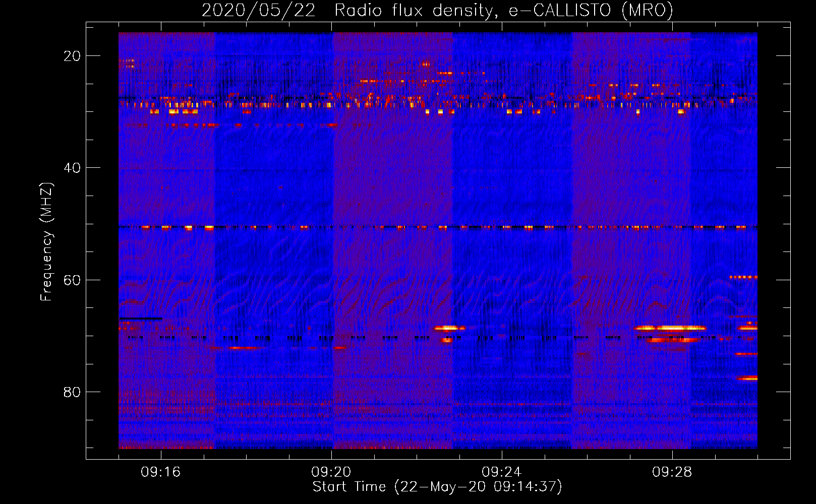Click the 40 MHz frequency tick label
Viewport: 816px width, 504px height.
click(x=72, y=168)
